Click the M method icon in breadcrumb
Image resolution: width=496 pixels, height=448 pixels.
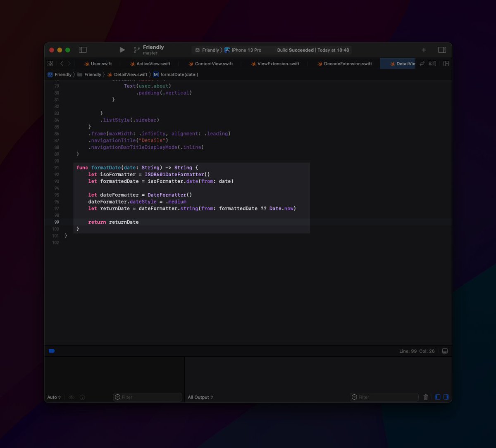tap(156, 75)
